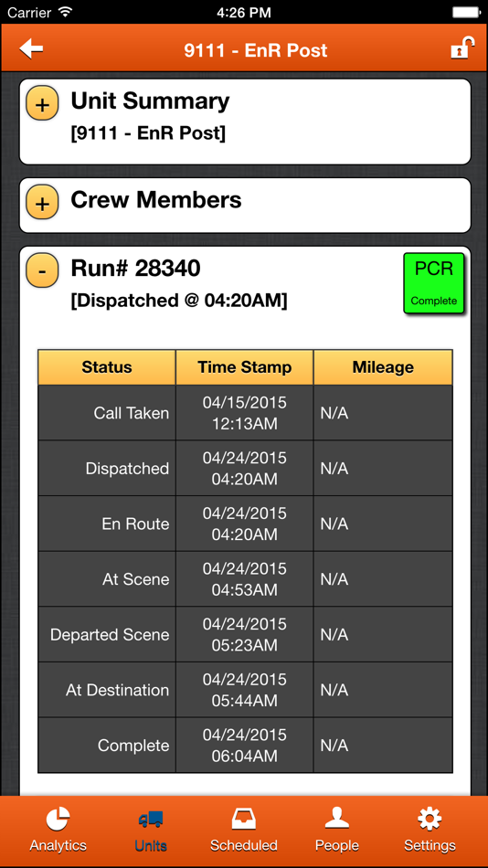Select the Departed Scene status cell
Screen dimensions: 488x868
(x=107, y=634)
